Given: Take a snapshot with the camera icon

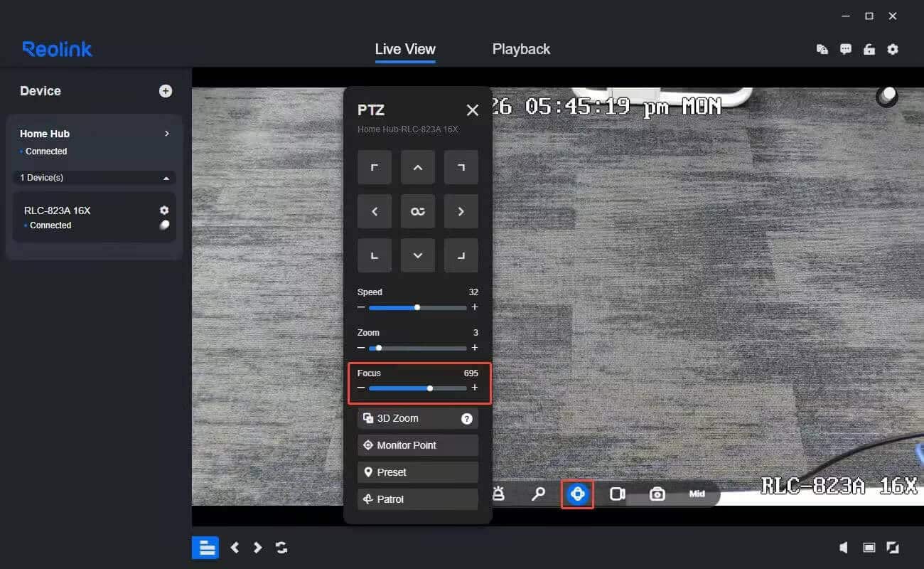Looking at the screenshot, I should click(x=657, y=493).
